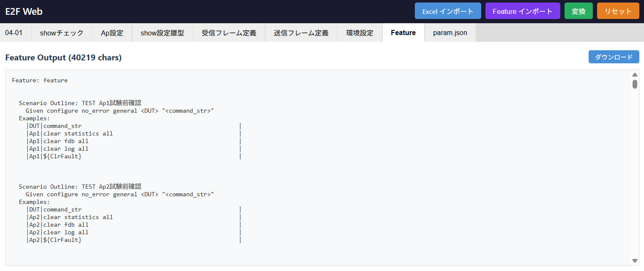The width and height of the screenshot is (644, 271).
Task: Click the orange リセット button
Action: (x=618, y=11)
